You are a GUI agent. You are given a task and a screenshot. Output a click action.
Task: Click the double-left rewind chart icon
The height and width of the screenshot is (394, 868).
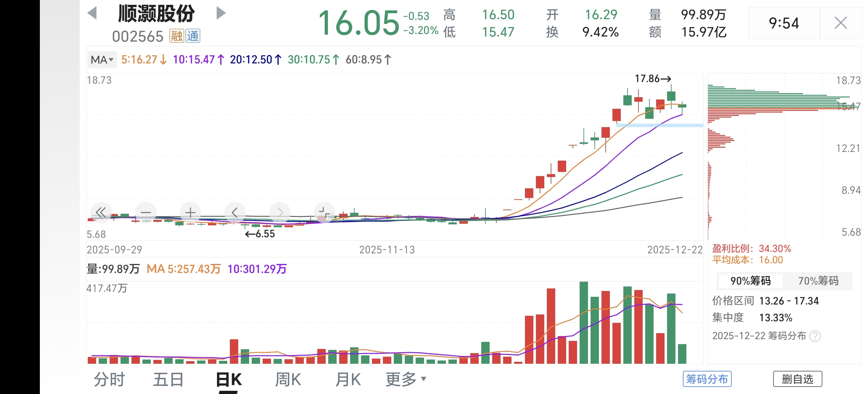(101, 212)
